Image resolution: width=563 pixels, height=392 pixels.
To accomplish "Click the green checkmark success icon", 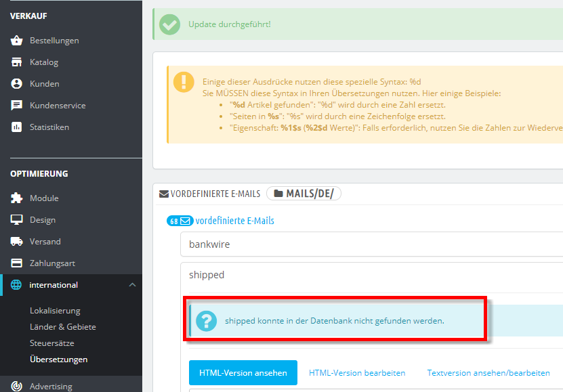I will click(x=169, y=24).
